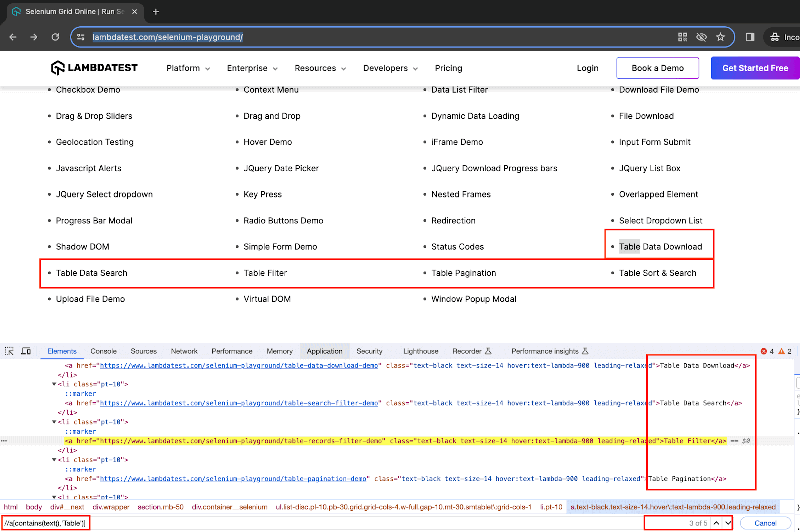
Task: Close the Selenium Grid Online tab
Action: pos(135,12)
